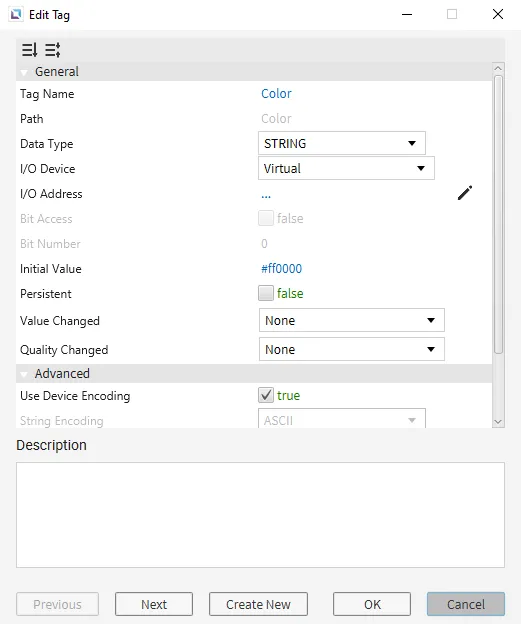This screenshot has height=624, width=521.
Task: Click the Next button
Action: coord(154,604)
